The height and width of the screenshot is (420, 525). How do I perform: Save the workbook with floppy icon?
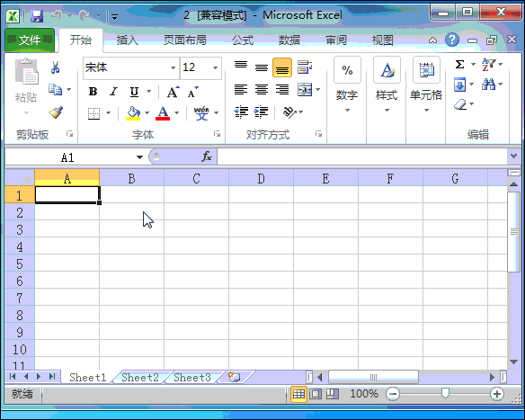(x=37, y=16)
